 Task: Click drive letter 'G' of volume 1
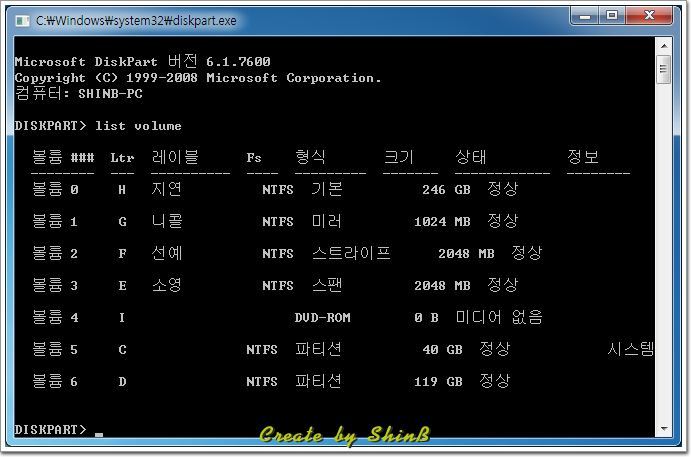coord(122,222)
